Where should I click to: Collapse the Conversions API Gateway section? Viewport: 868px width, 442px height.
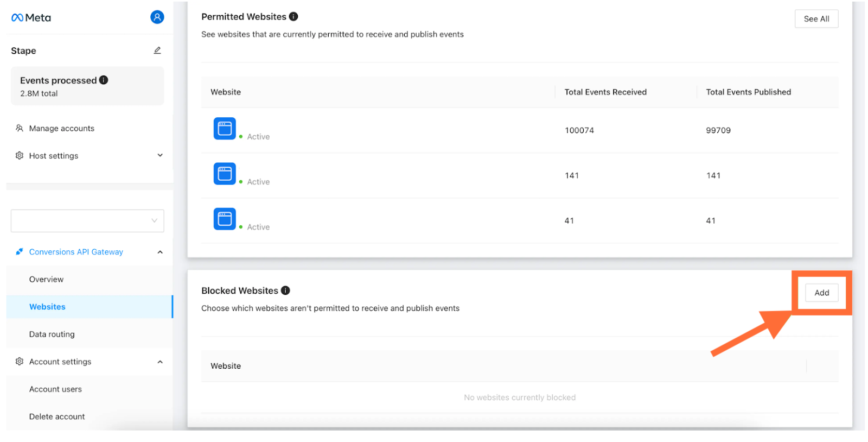pos(160,252)
